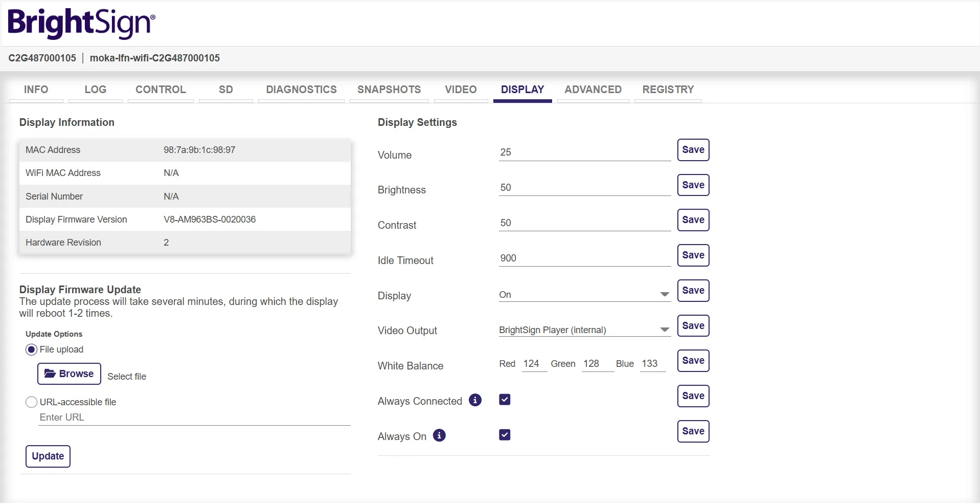Switch to the INFO tab
980x504 pixels.
(36, 90)
